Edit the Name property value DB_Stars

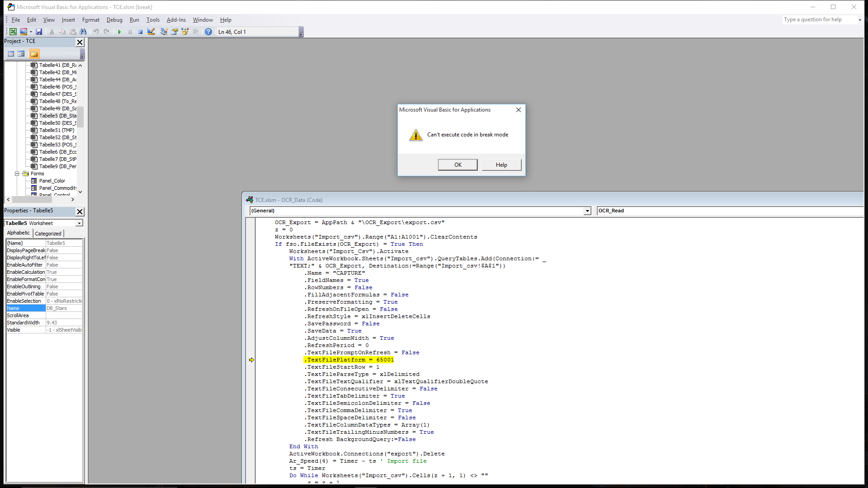(x=64, y=308)
